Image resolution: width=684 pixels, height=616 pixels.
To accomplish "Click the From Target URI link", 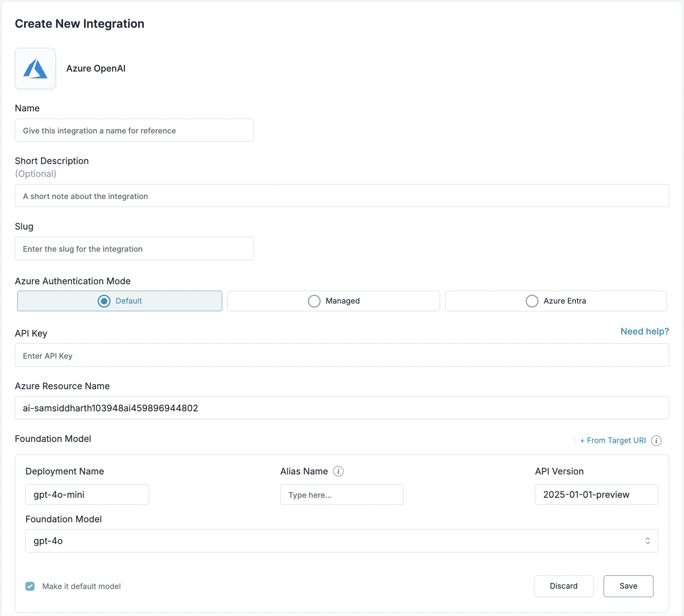I will tap(613, 440).
